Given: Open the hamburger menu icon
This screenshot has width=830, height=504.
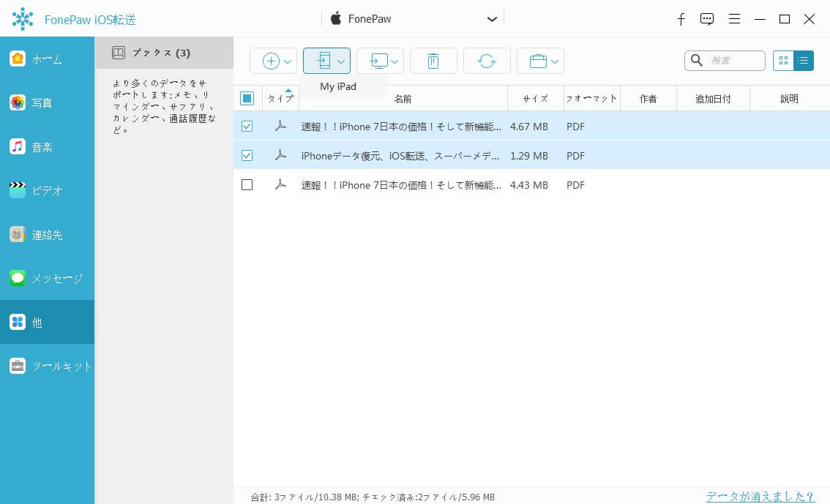Looking at the screenshot, I should coord(734,19).
